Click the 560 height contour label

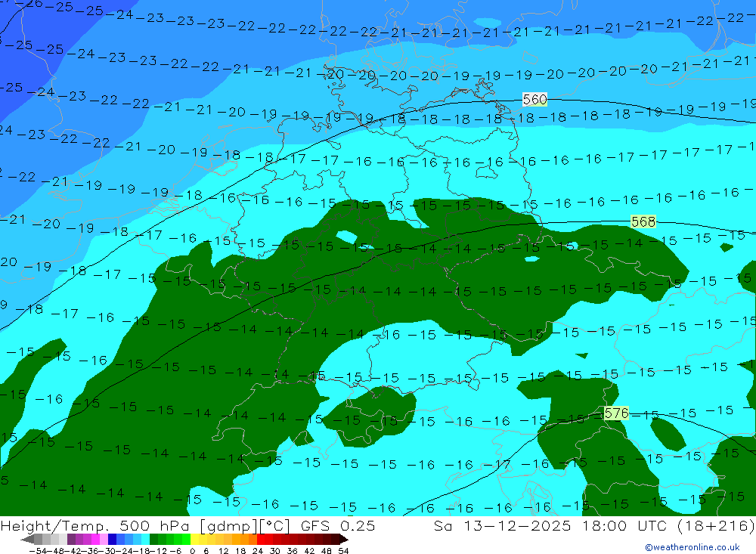534,100
